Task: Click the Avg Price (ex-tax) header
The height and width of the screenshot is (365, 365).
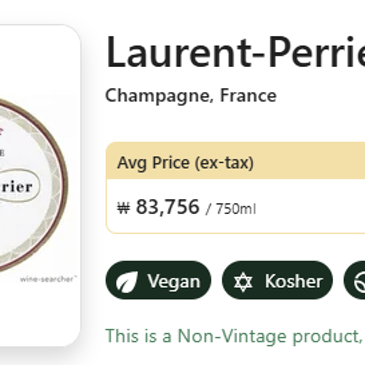Action: (185, 163)
